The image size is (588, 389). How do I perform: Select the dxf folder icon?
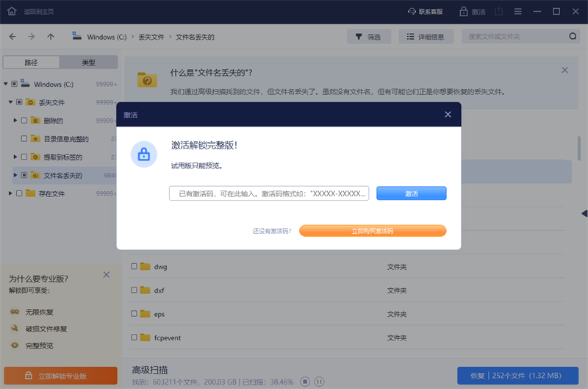tap(145, 290)
